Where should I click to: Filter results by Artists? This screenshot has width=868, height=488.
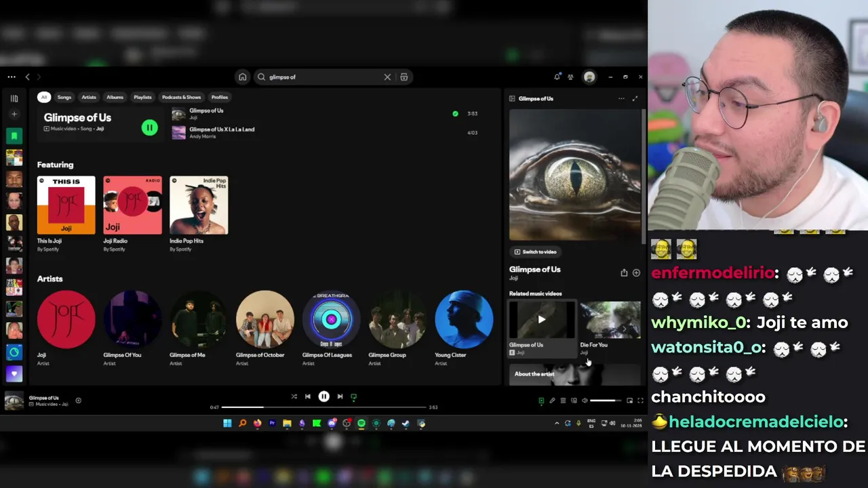click(x=89, y=97)
